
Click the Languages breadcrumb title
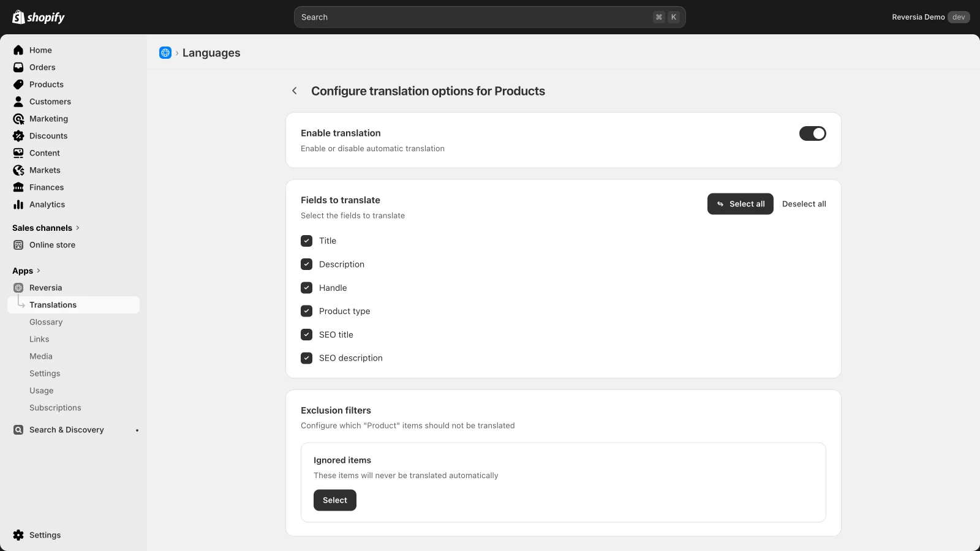point(211,53)
